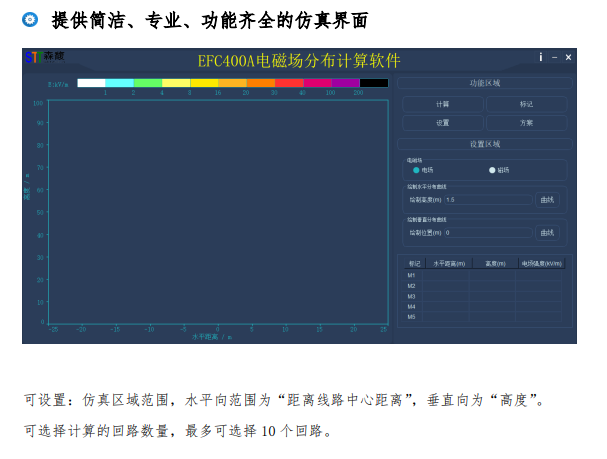
Task: Click the 水平距离 / m axis title
Action: click(212, 337)
